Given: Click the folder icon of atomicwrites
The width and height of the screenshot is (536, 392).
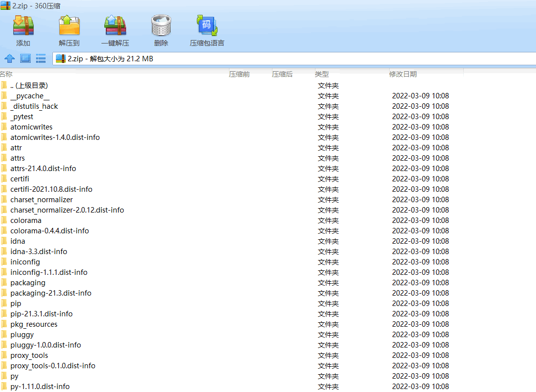Looking at the screenshot, I should tap(4, 127).
